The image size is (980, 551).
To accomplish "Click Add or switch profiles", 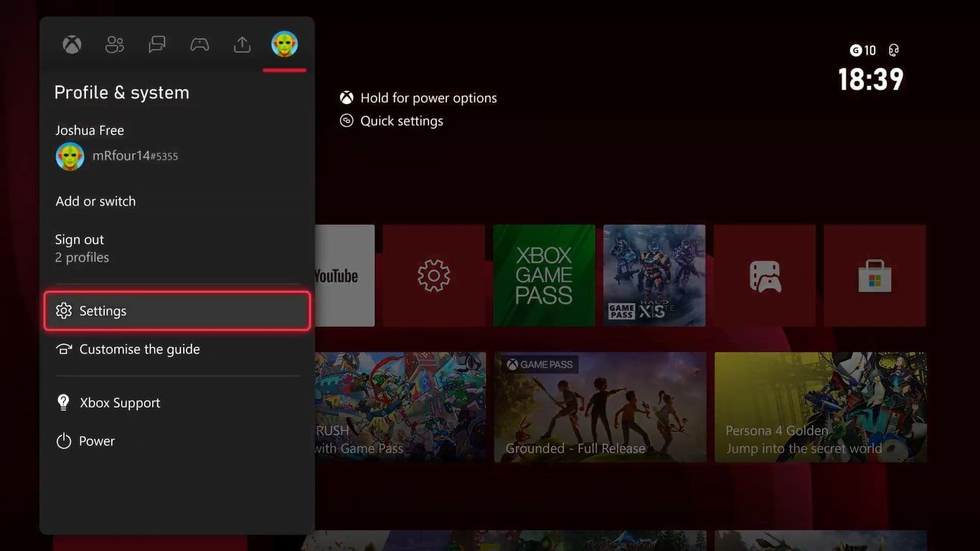I will 95,201.
